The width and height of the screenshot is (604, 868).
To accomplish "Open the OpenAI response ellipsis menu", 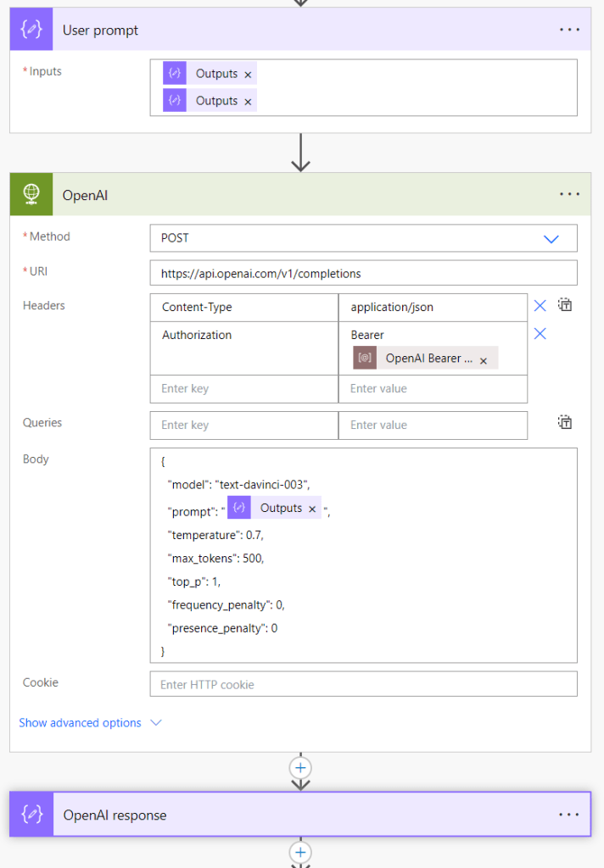I will coord(569,815).
